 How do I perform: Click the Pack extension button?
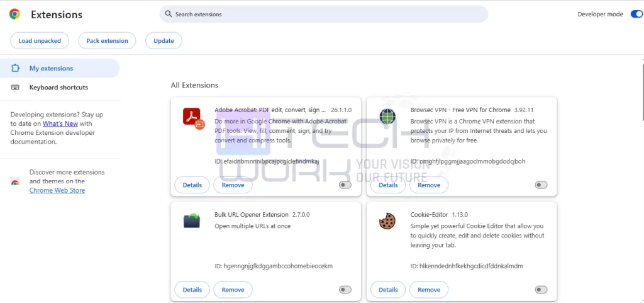[107, 41]
